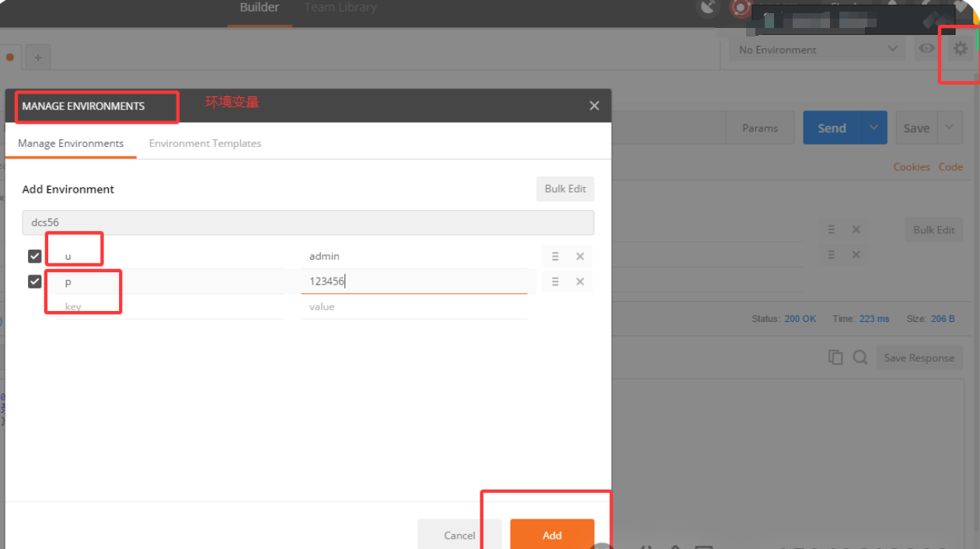980x549 pixels.
Task: Expand the Save button dropdown arrow
Action: point(950,128)
